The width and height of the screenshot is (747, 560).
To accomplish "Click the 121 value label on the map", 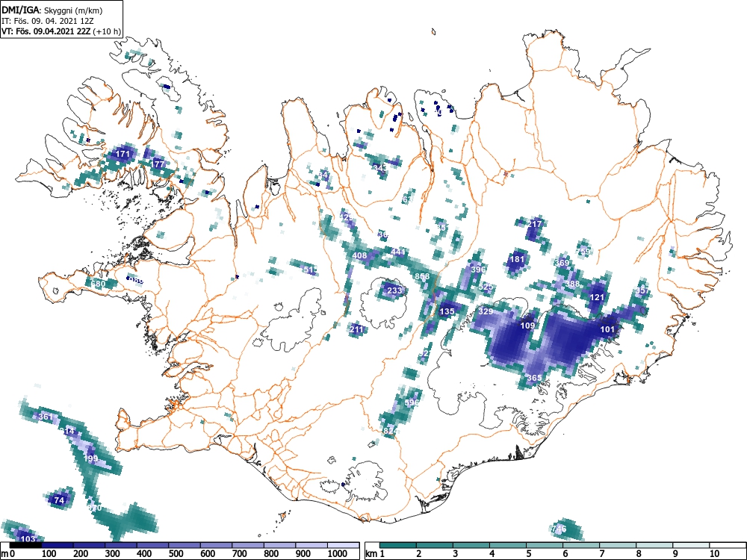I will coord(597,297).
